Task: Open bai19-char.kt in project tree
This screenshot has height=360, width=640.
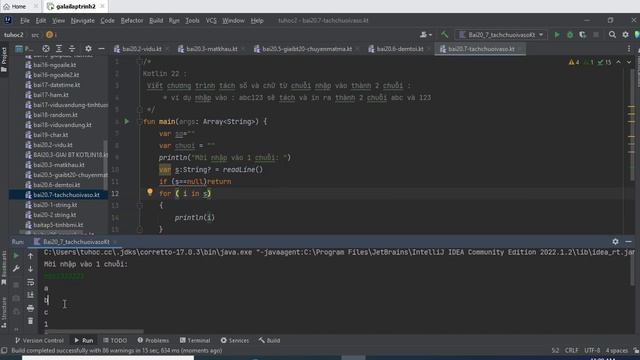Action: (x=51, y=135)
